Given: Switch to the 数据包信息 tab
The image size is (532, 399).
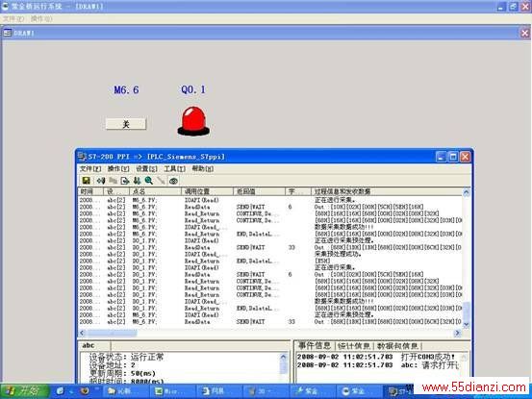Looking at the screenshot, I should pyautogui.click(x=397, y=346).
